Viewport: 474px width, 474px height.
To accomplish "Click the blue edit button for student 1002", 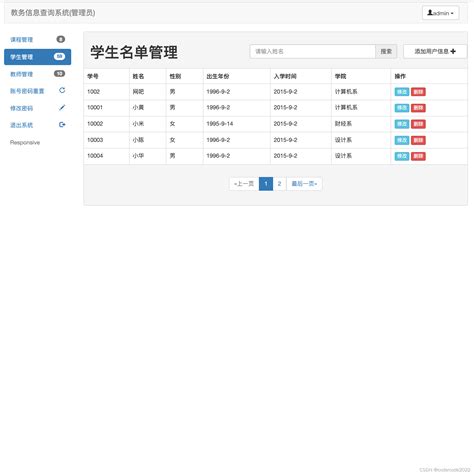I will [x=402, y=92].
